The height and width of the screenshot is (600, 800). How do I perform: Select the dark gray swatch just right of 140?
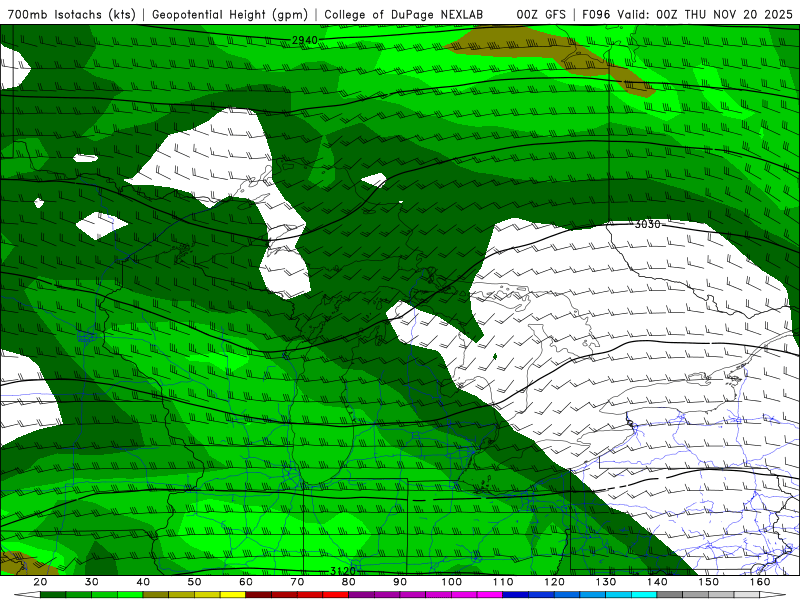670,595
